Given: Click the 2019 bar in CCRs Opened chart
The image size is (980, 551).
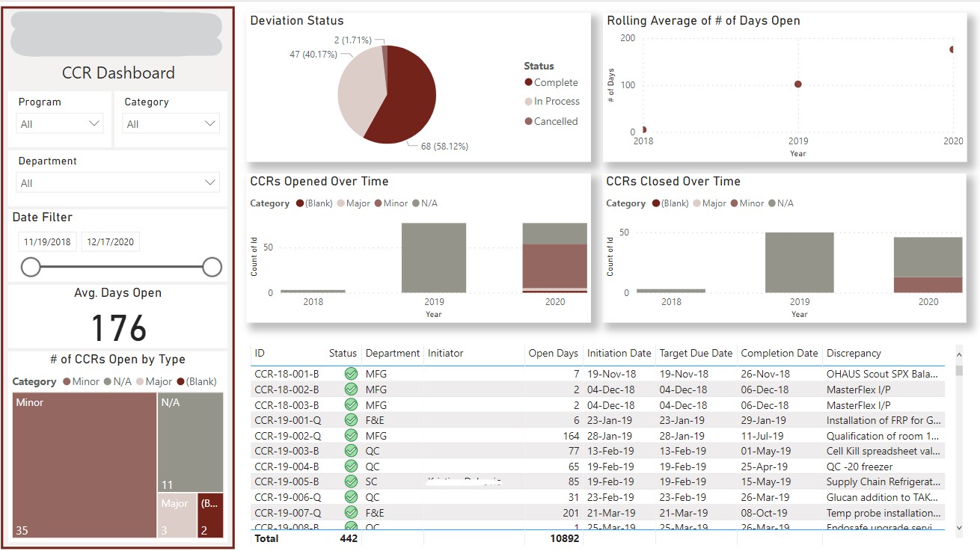Looking at the screenshot, I should pos(434,258).
